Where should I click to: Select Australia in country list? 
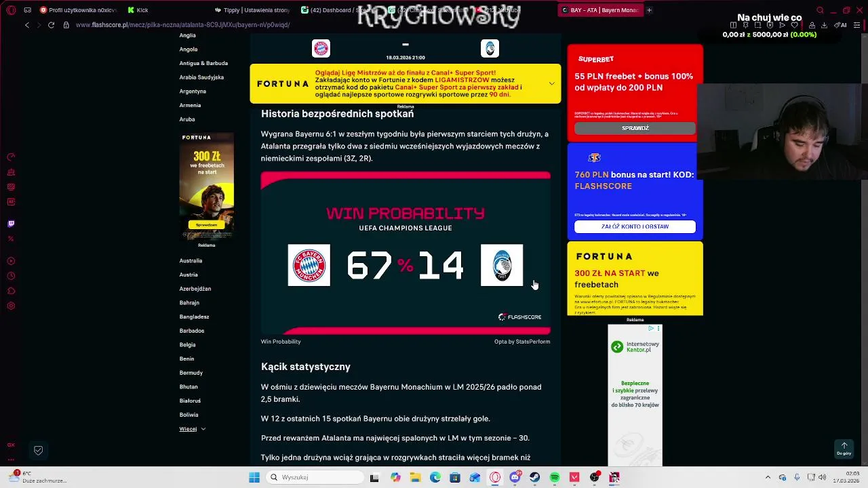[191, 261]
